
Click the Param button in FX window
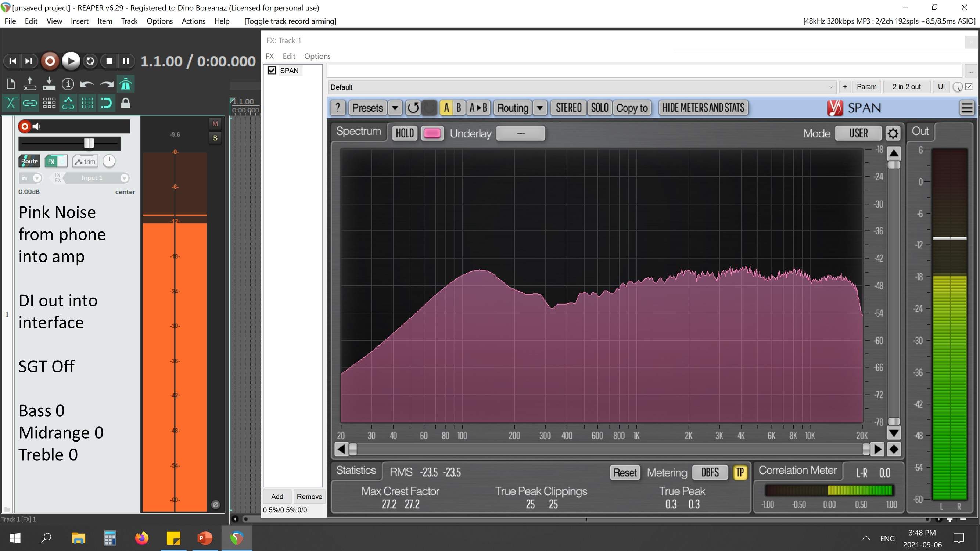[x=866, y=87]
